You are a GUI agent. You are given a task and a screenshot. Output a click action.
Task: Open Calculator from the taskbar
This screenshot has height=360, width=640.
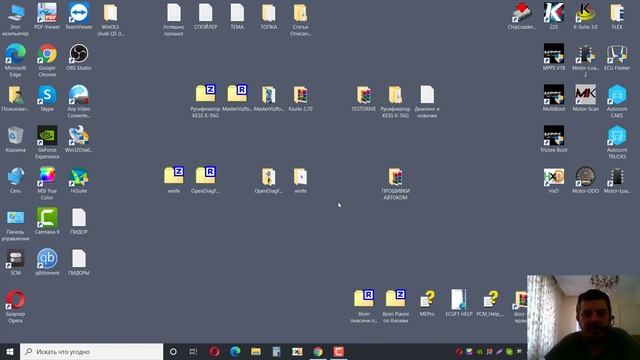click(x=276, y=351)
